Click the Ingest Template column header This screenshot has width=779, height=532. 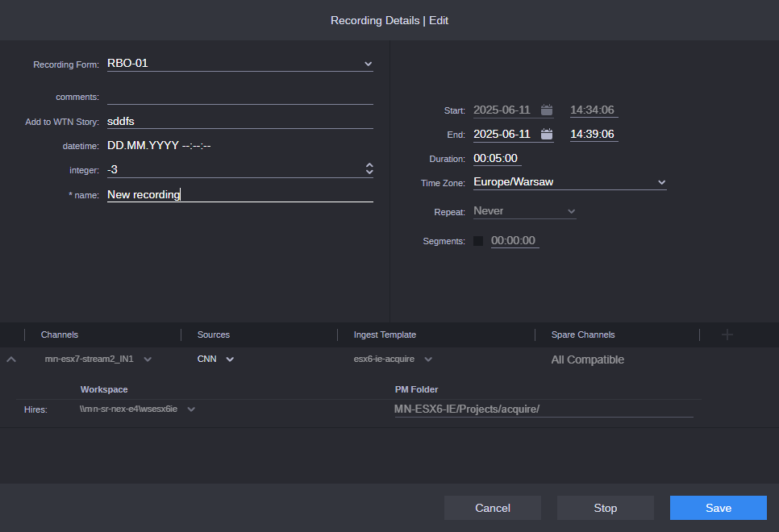[385, 335]
